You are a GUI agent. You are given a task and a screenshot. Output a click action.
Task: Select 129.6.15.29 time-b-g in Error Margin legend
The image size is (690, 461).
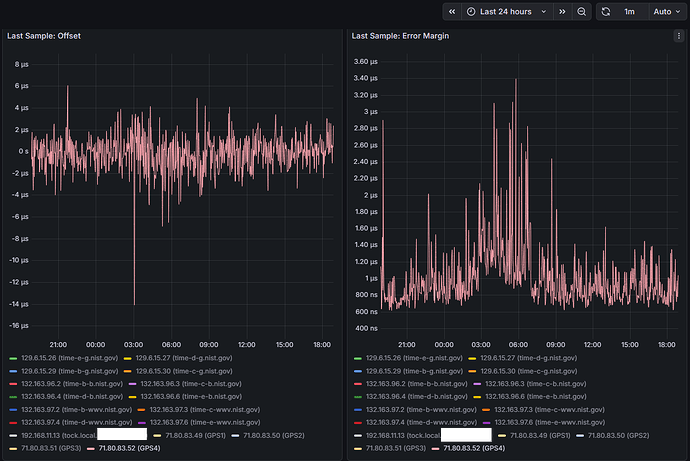click(414, 371)
